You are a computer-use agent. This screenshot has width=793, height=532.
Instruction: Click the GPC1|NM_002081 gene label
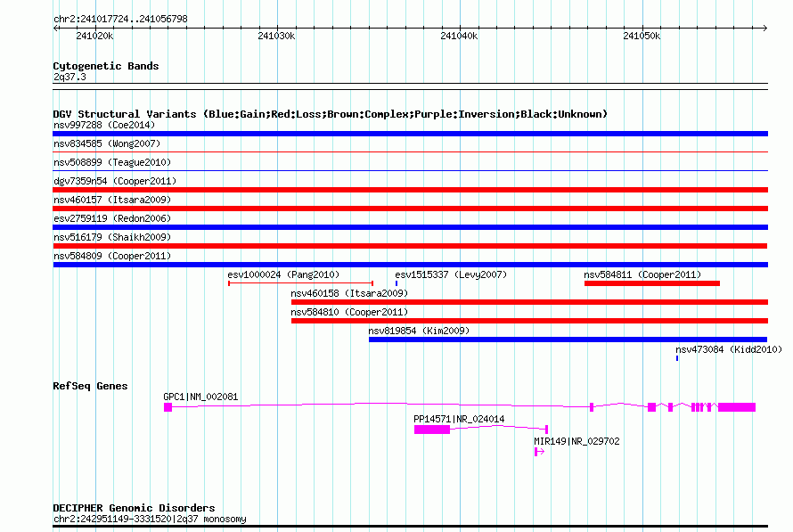coord(200,397)
